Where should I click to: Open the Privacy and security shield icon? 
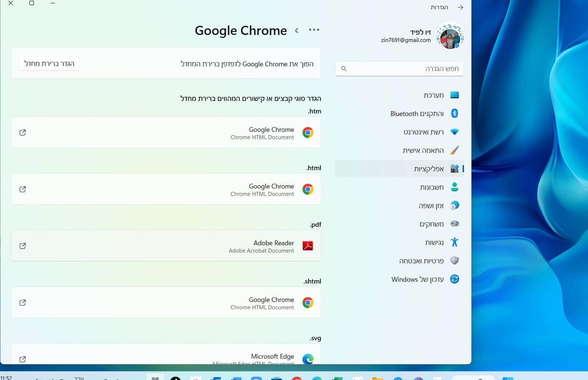(x=454, y=261)
